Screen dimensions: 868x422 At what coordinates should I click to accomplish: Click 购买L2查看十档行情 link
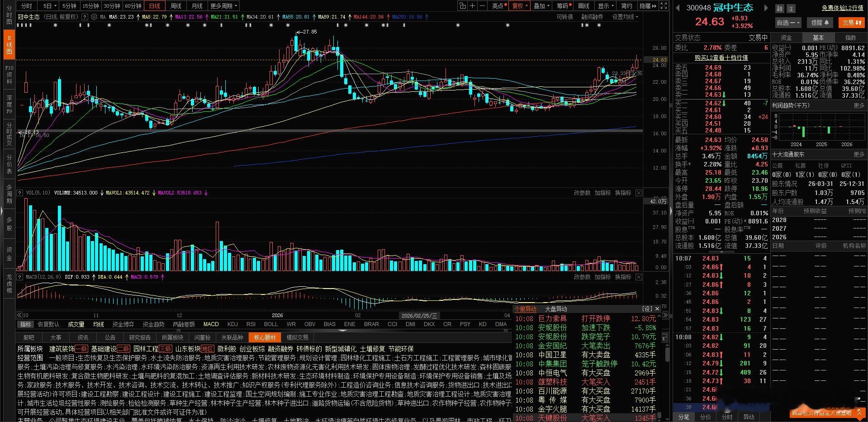[721, 57]
